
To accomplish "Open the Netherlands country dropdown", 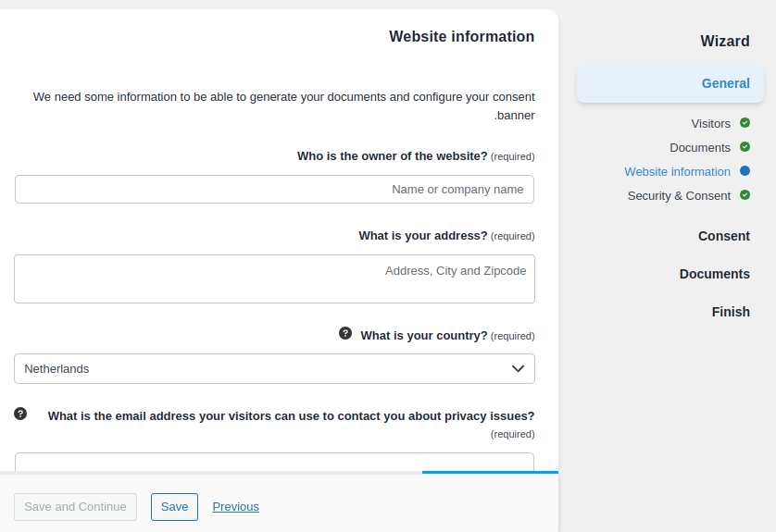I will (274, 368).
